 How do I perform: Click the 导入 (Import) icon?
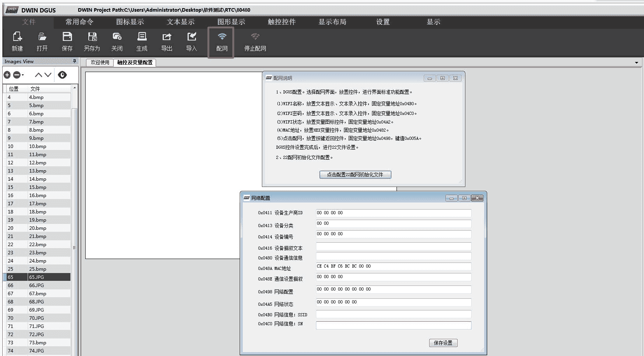tap(191, 41)
